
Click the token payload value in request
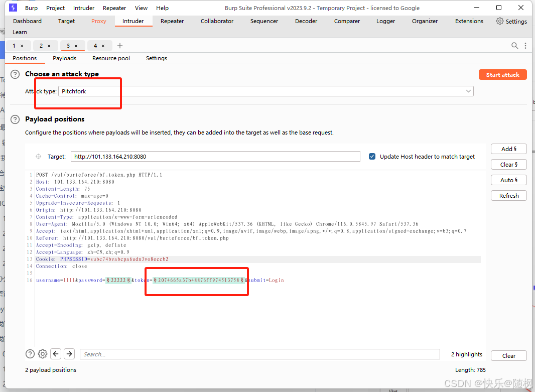click(x=199, y=280)
